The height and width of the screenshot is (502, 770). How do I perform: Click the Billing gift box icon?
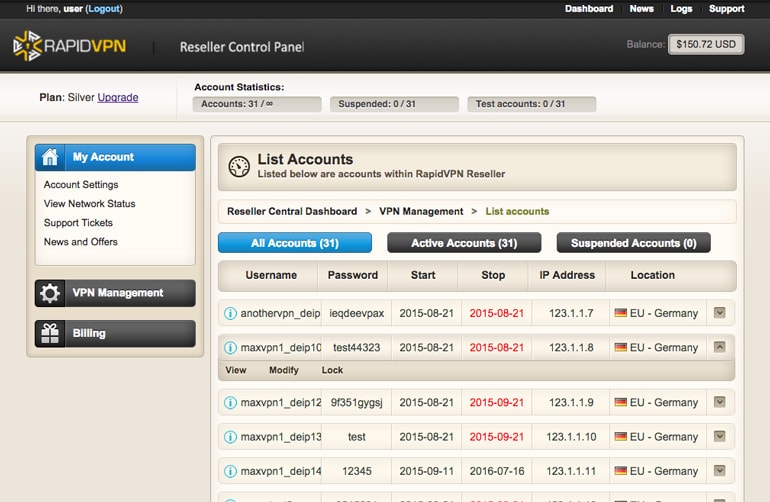[50, 334]
